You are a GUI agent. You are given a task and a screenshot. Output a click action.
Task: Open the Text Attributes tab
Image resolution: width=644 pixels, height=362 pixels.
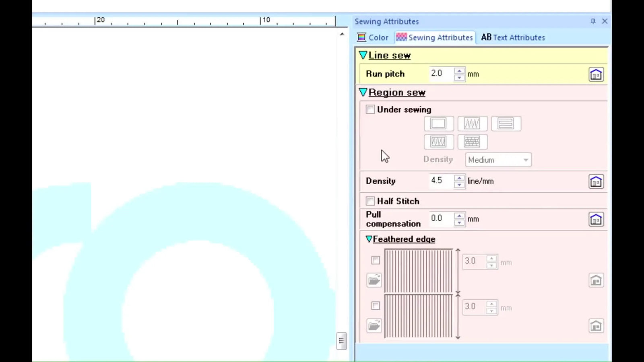(x=513, y=37)
